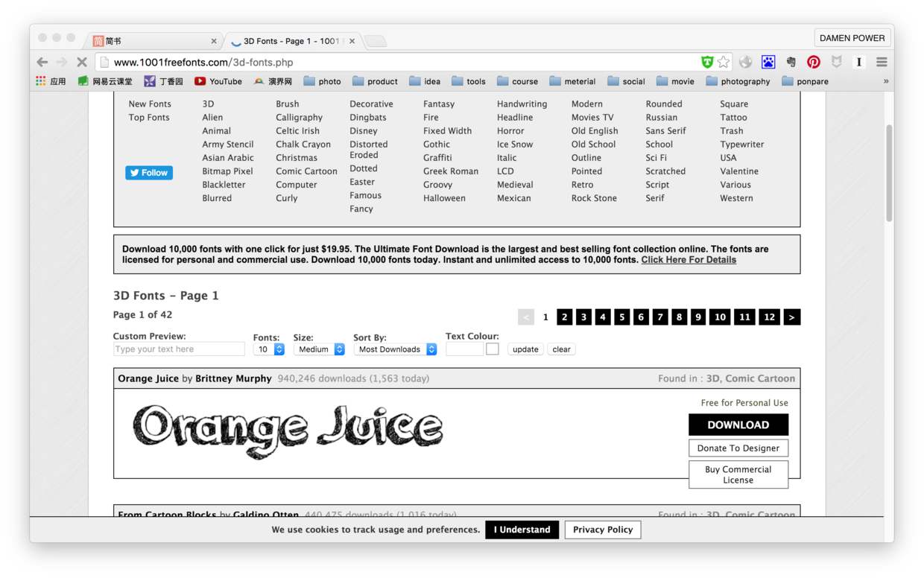Click the page vertical scrollbar
This screenshot has height=578, width=924.
pos(889,173)
